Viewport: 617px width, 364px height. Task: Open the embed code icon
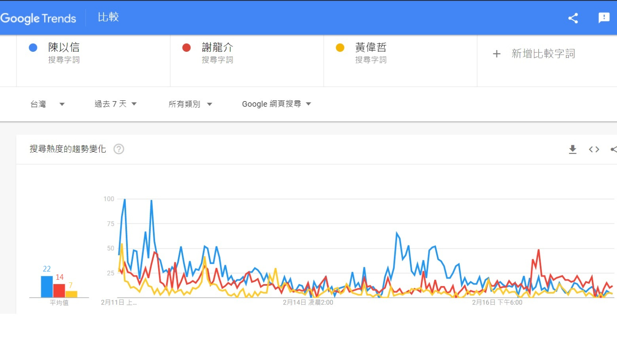tap(594, 149)
